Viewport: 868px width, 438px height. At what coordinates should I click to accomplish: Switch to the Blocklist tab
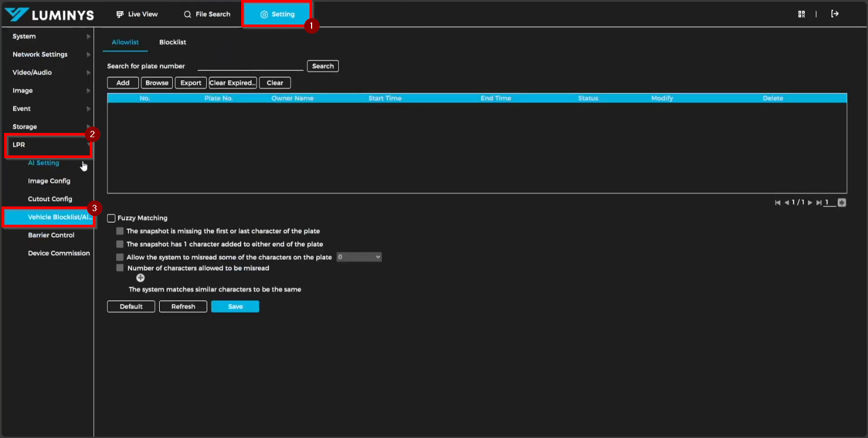(172, 42)
